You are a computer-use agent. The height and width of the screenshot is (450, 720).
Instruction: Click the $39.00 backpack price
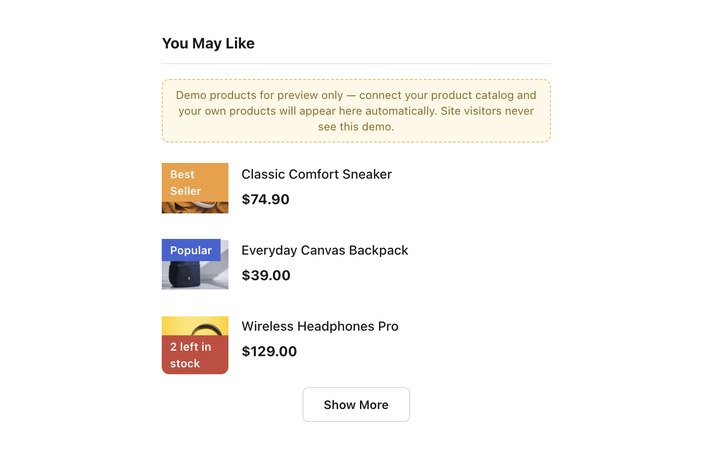pyautogui.click(x=266, y=276)
